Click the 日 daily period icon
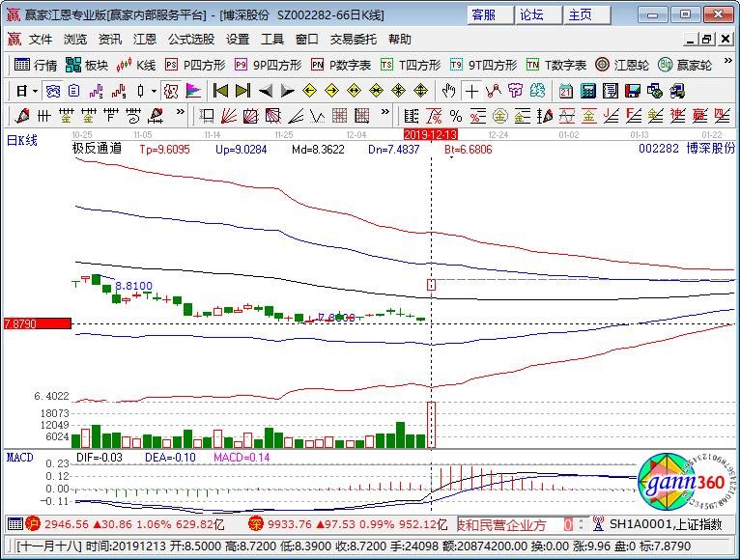The height and width of the screenshot is (560, 740). coord(21,91)
